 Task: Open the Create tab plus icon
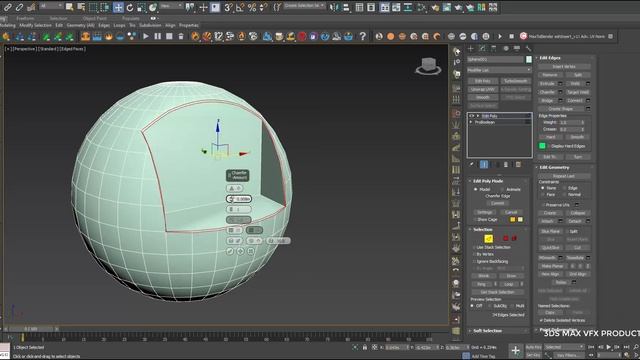471,49
